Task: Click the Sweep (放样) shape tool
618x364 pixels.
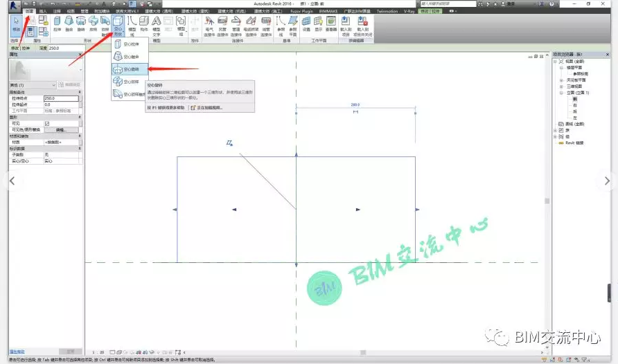Action: tap(93, 24)
